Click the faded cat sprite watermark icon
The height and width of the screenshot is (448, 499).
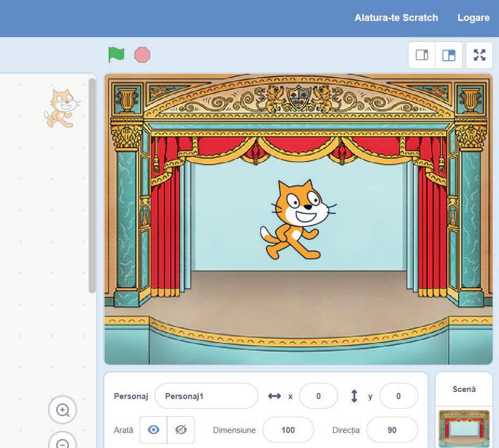pyautogui.click(x=62, y=108)
